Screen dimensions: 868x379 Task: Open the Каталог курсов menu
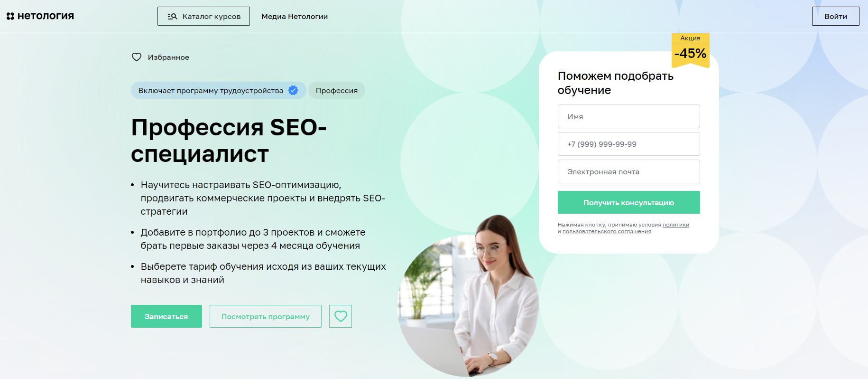[x=203, y=16]
